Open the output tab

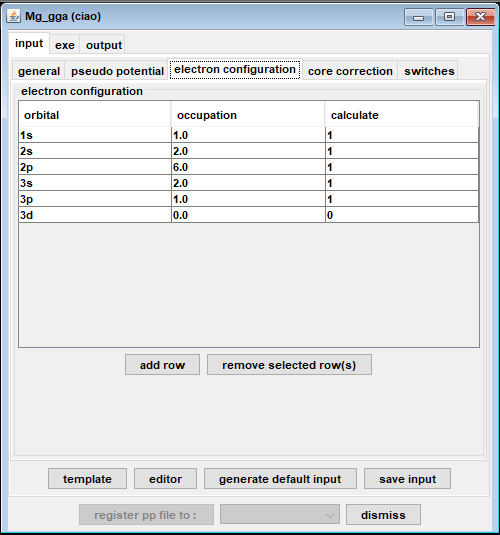tap(104, 45)
